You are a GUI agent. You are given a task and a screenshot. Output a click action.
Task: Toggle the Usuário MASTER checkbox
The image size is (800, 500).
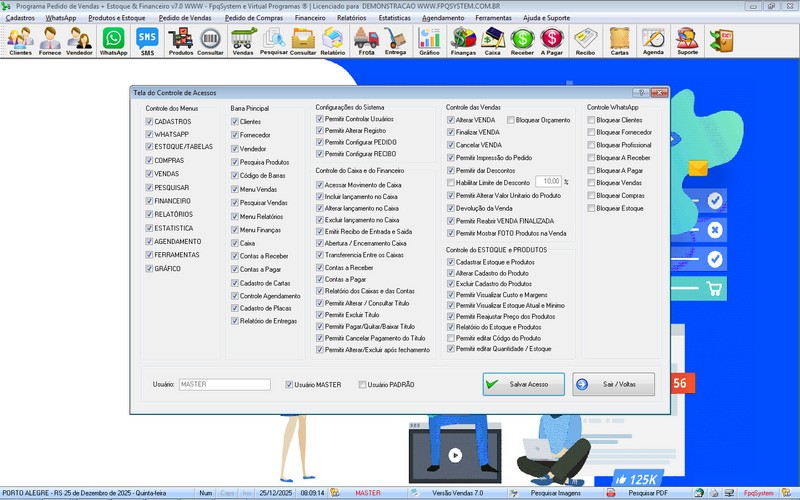pos(289,385)
